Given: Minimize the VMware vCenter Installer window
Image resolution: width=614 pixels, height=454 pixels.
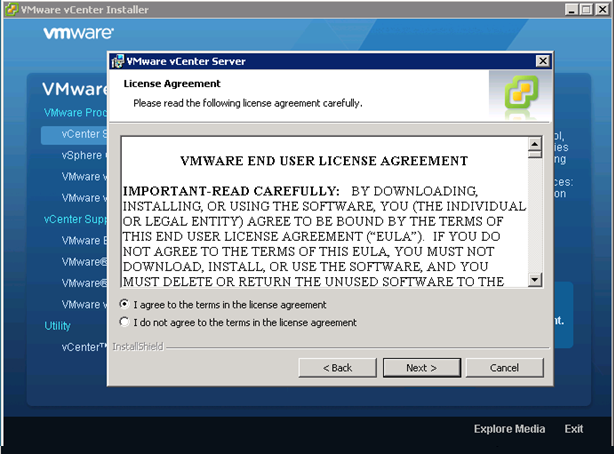Looking at the screenshot, I should 572,9.
